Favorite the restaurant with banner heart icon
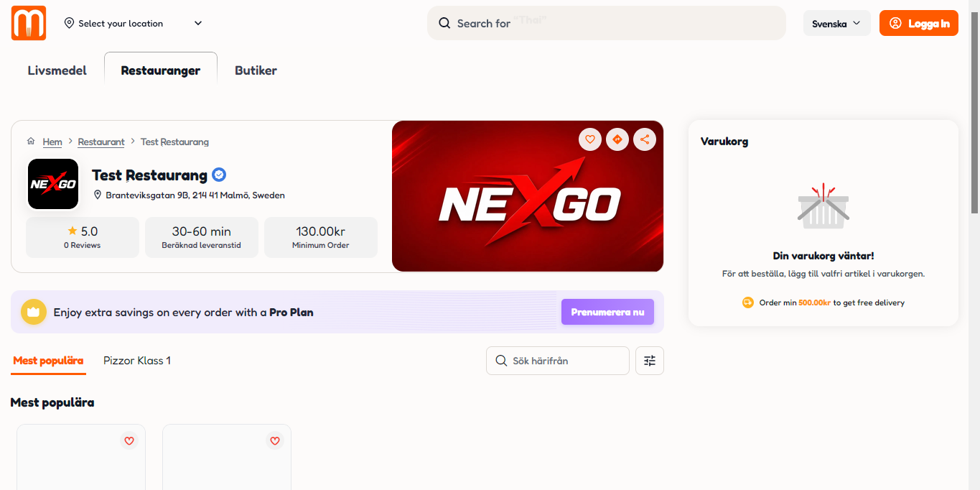This screenshot has height=490, width=980. pyautogui.click(x=590, y=139)
